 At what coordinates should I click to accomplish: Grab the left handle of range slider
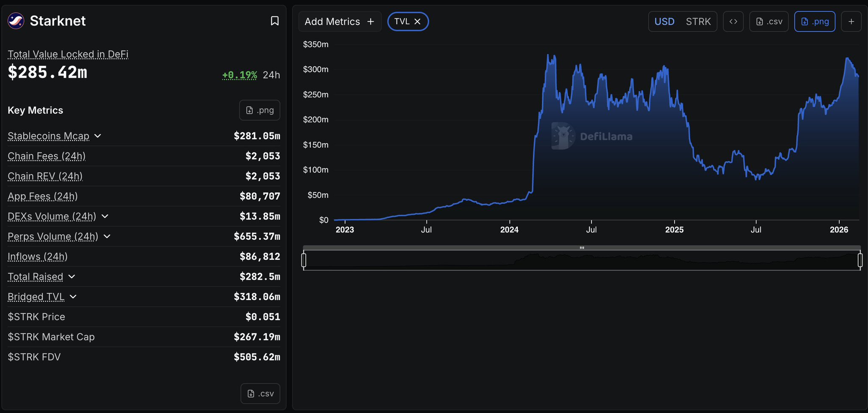[304, 260]
